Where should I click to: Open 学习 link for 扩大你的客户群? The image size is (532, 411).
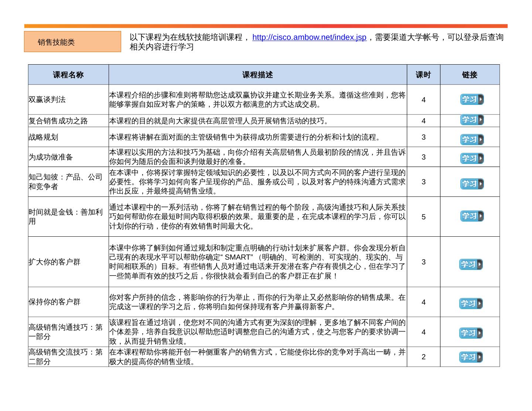click(471, 264)
